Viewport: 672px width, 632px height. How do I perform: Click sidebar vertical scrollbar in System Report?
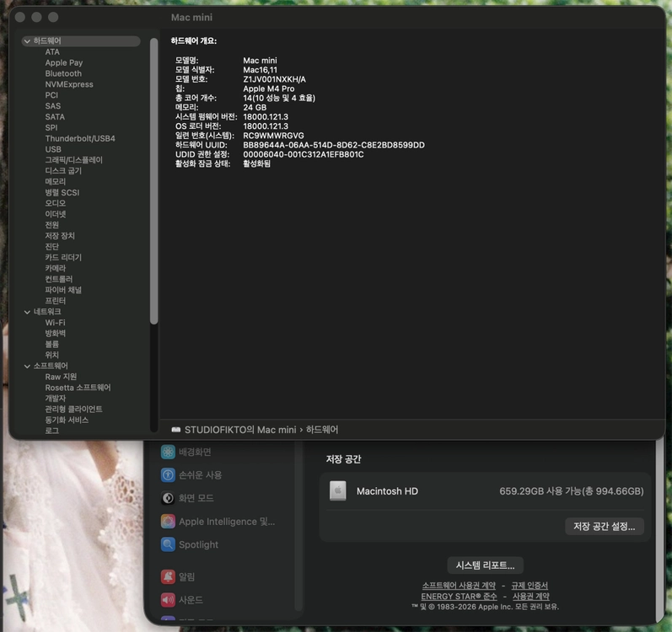[x=153, y=181]
